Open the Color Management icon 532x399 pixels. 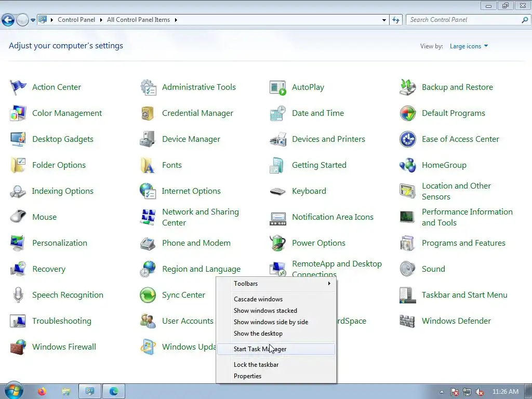pos(18,113)
